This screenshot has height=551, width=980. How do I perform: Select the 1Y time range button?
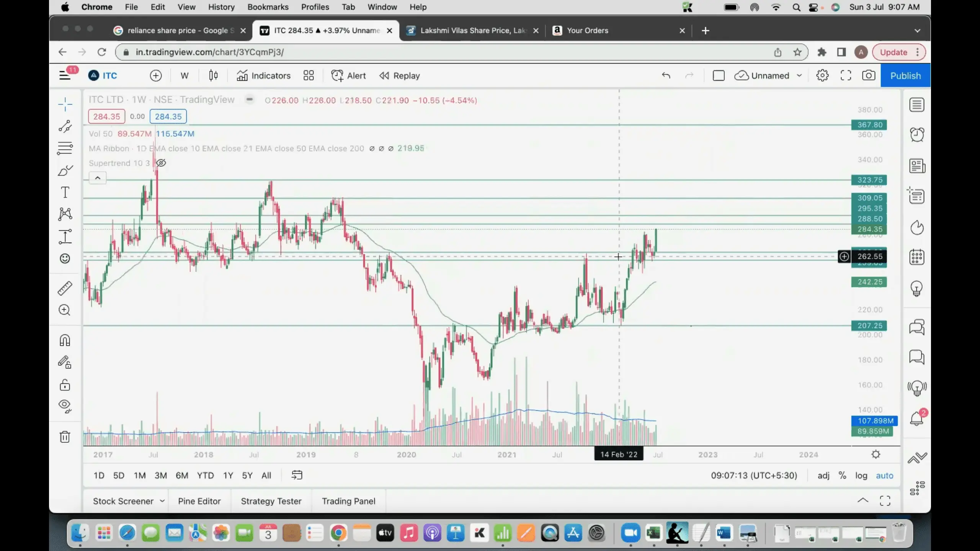[228, 475]
